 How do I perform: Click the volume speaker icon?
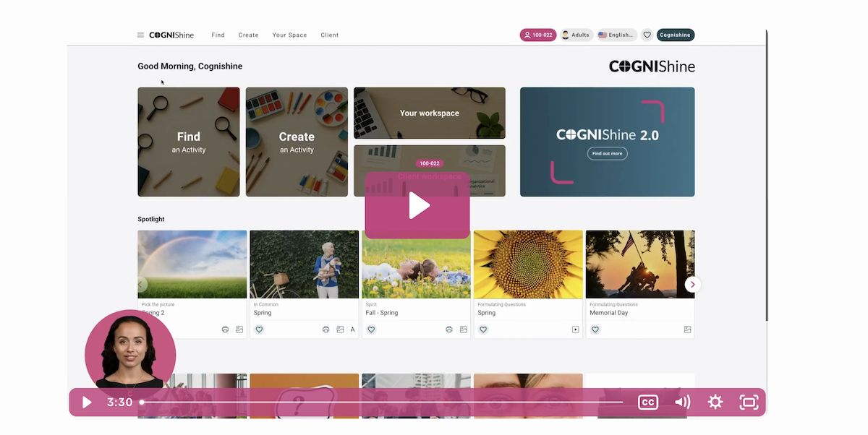(682, 402)
